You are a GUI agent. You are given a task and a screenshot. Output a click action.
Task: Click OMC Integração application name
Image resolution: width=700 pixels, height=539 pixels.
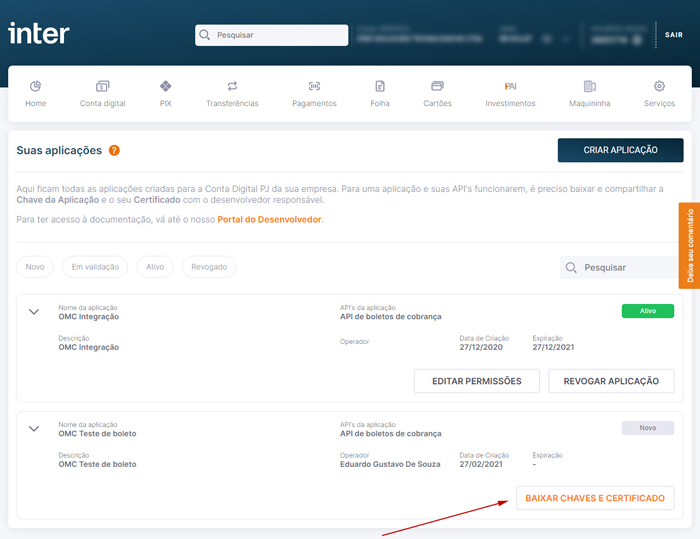coord(89,317)
